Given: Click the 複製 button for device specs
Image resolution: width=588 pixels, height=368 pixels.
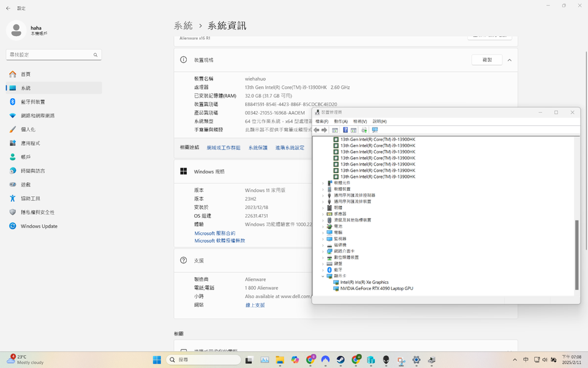Looking at the screenshot, I should [487, 60].
